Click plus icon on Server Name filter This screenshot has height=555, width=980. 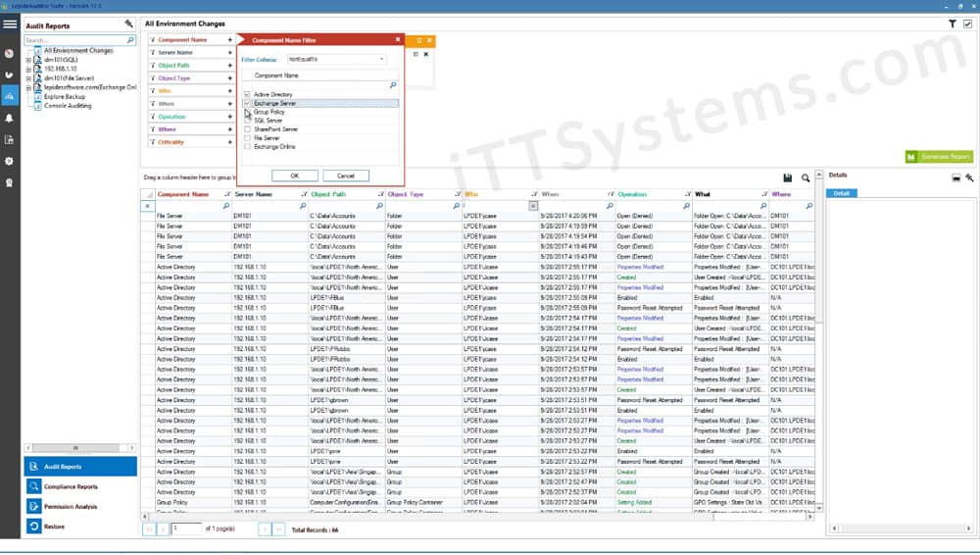(230, 53)
